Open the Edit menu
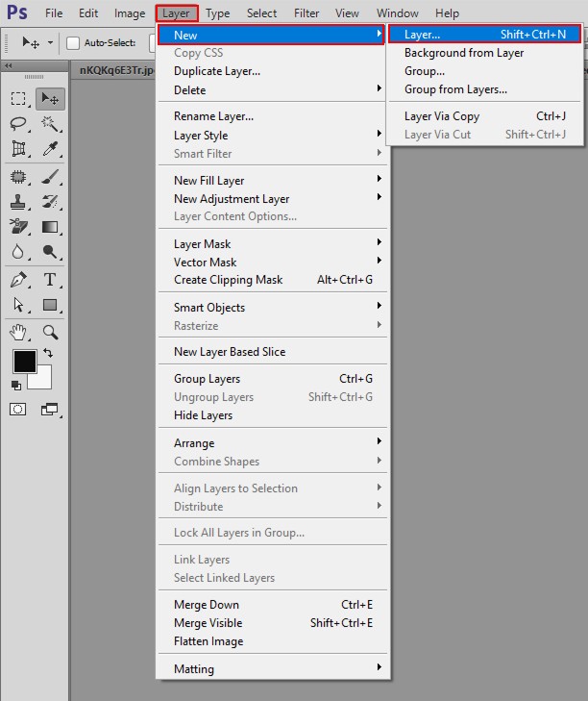The height and width of the screenshot is (701, 588). pos(88,13)
